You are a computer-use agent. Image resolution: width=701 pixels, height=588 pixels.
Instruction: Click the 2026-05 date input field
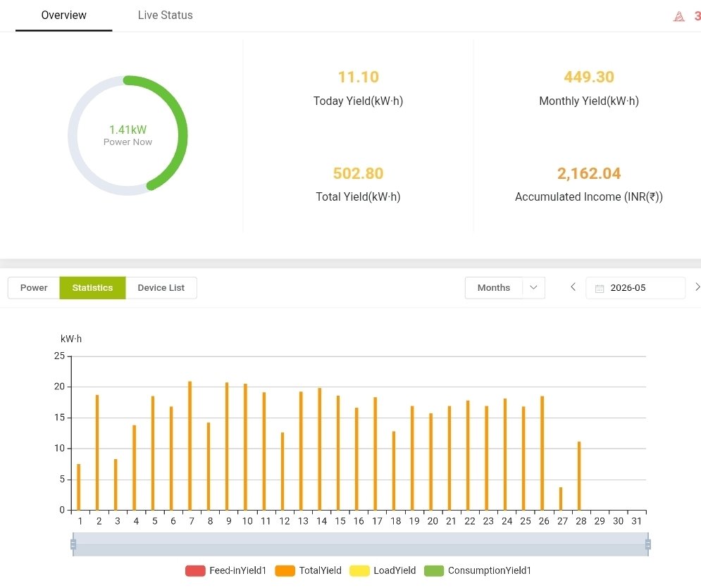click(635, 288)
